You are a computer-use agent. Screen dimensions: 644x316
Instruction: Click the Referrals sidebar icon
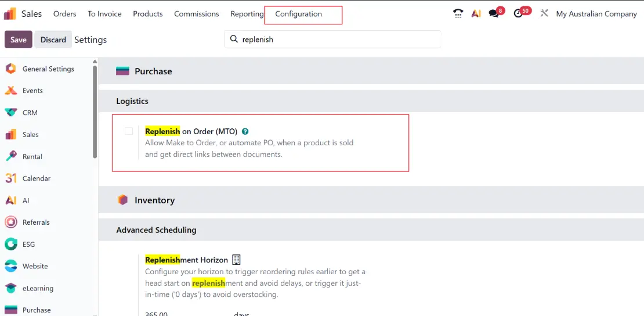pos(10,222)
